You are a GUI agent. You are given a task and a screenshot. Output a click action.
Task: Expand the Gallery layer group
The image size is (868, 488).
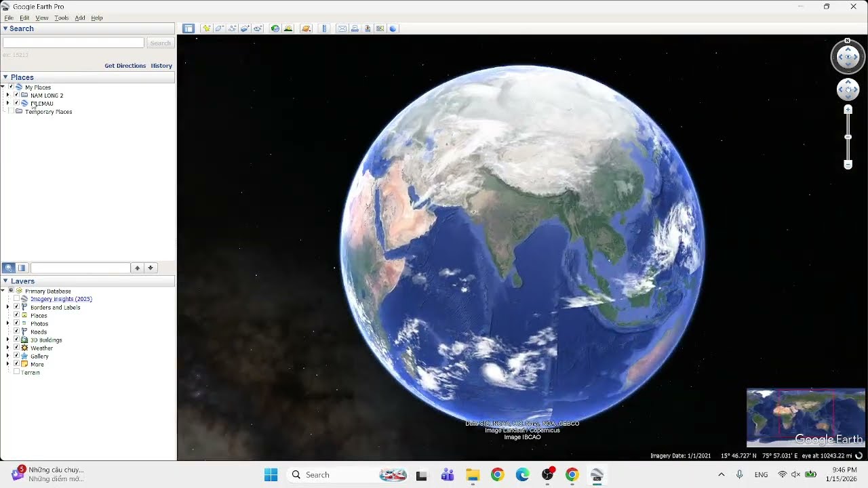[x=7, y=356]
